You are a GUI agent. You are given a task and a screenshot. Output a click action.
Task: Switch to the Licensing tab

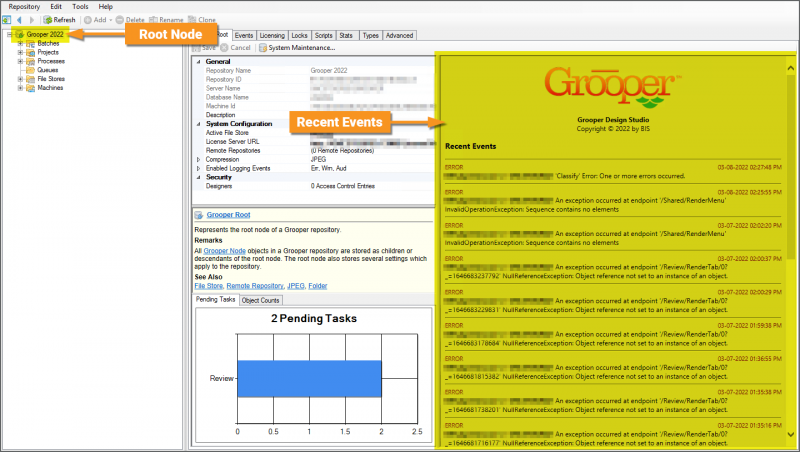[x=272, y=35]
